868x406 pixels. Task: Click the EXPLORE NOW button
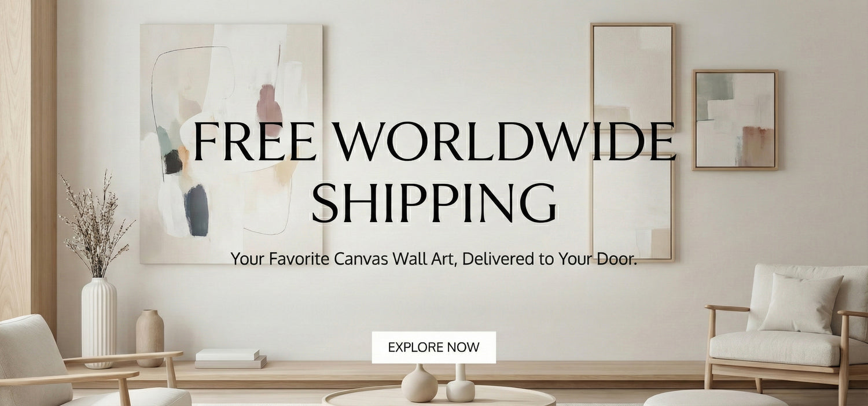(x=433, y=347)
